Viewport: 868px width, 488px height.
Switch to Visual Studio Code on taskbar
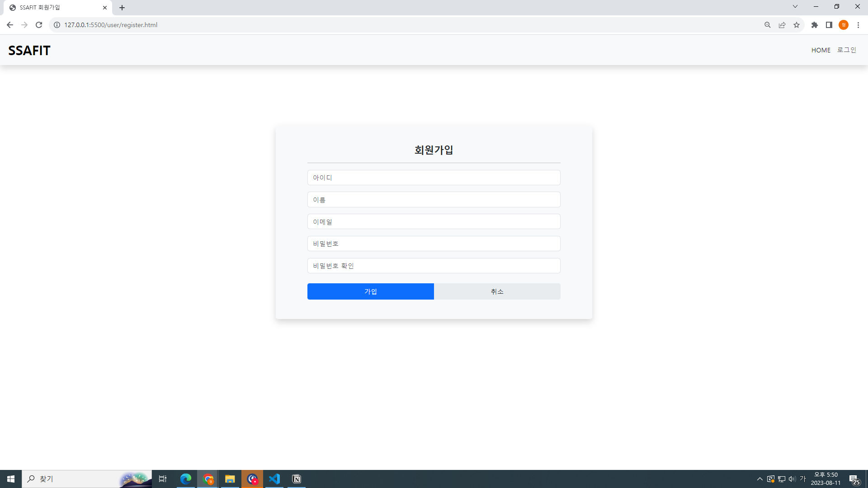[x=274, y=479]
